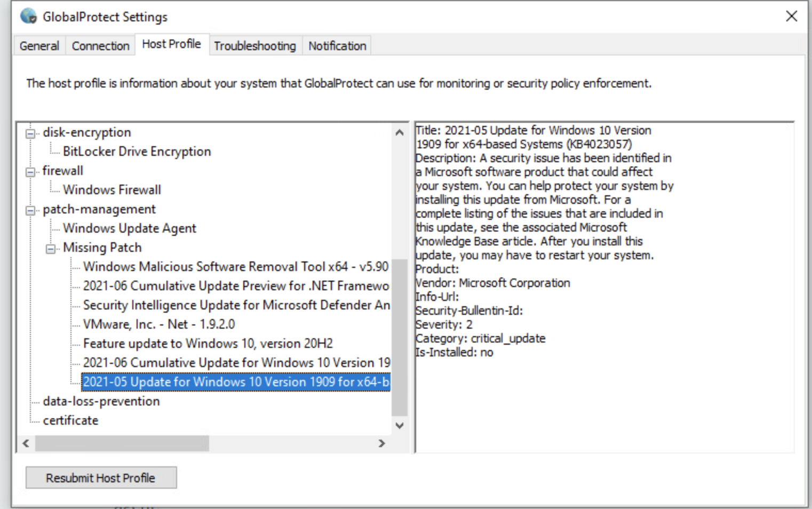Image resolution: width=812 pixels, height=509 pixels.
Task: Switch to the General tab
Action: (x=38, y=46)
